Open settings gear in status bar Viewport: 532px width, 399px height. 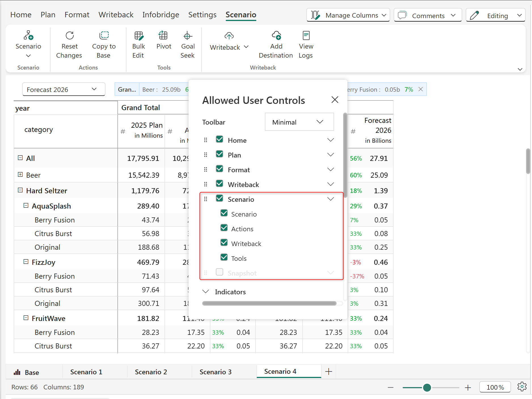[x=522, y=387]
